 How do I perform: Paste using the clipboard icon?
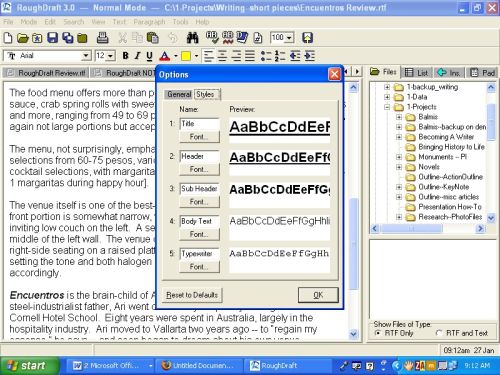(152, 38)
